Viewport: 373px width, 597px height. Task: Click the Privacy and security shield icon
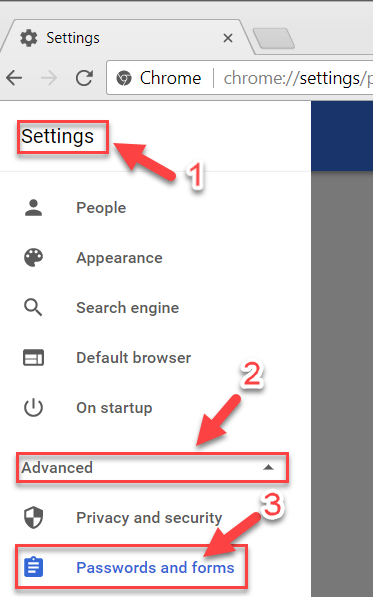[x=33, y=517]
